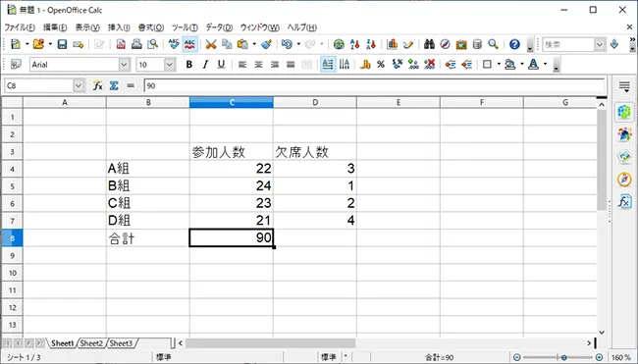Open Find & Replace binoculars icon
638x364 pixels.
tap(429, 44)
